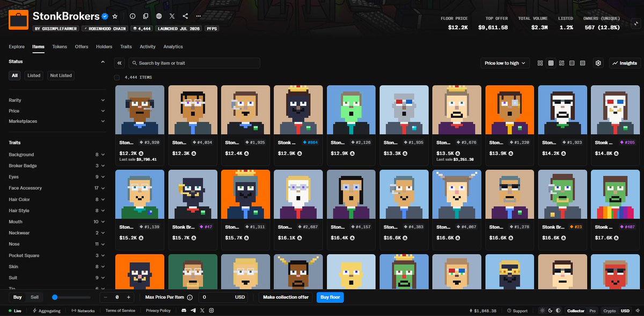Open the Privacy Policy link

158,311
